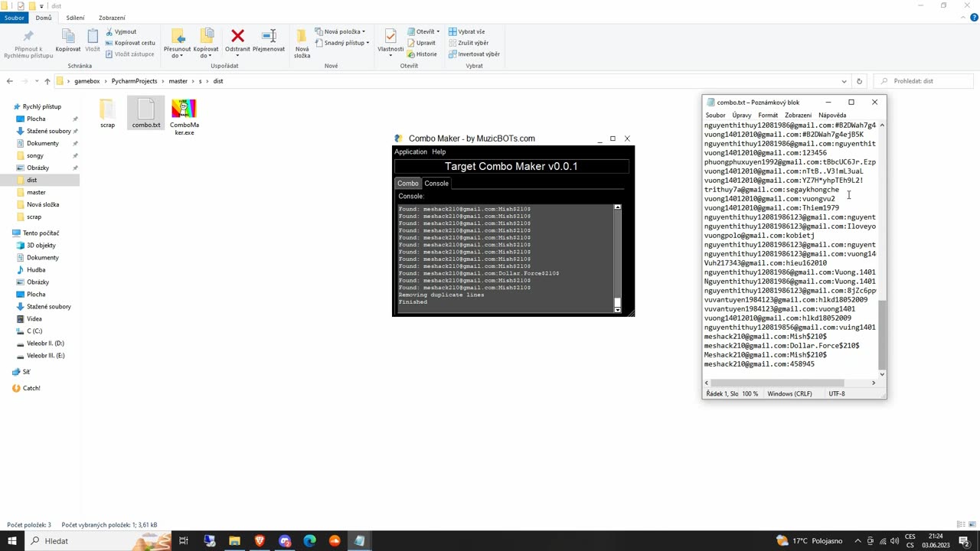Pin to Quick Access (Připnout) icon
This screenshot has width=980, height=551.
[28, 44]
